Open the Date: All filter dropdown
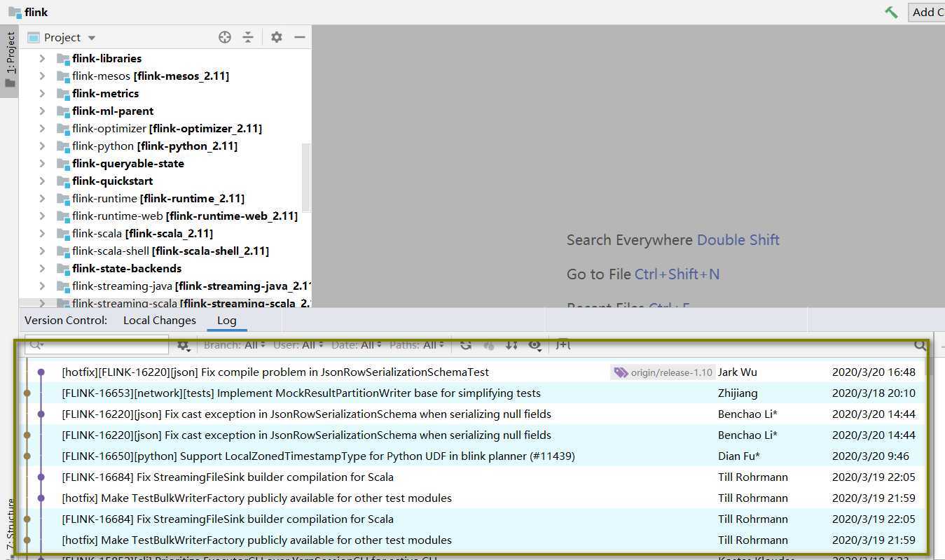The height and width of the screenshot is (560, 945). [x=357, y=344]
